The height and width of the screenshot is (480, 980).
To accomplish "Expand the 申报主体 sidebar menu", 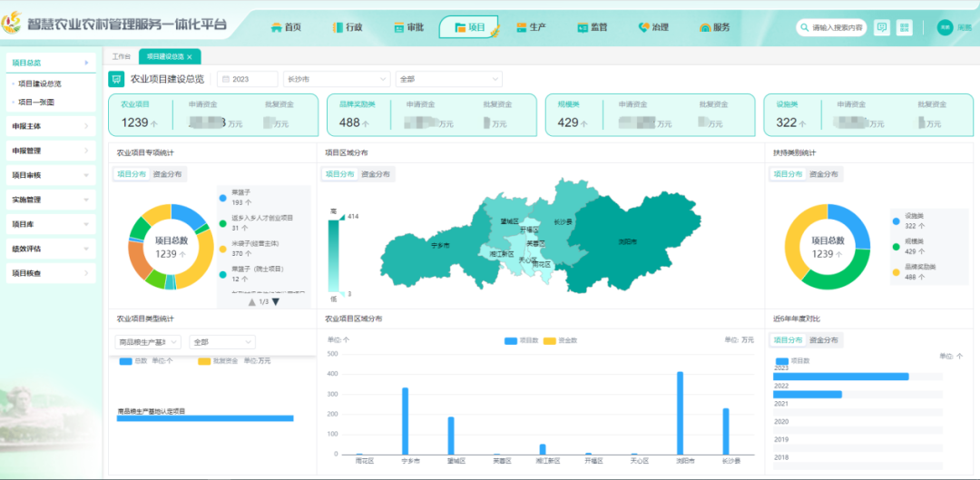I will click(x=51, y=126).
